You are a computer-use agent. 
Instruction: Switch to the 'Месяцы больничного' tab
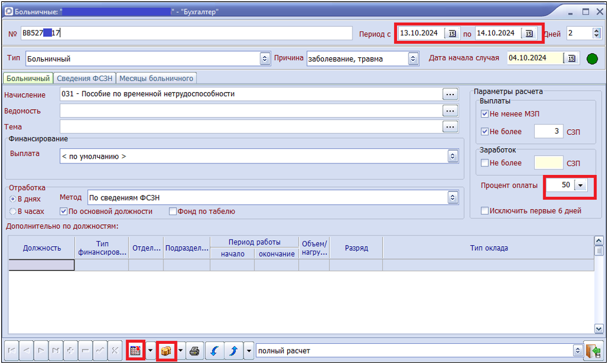(156, 78)
